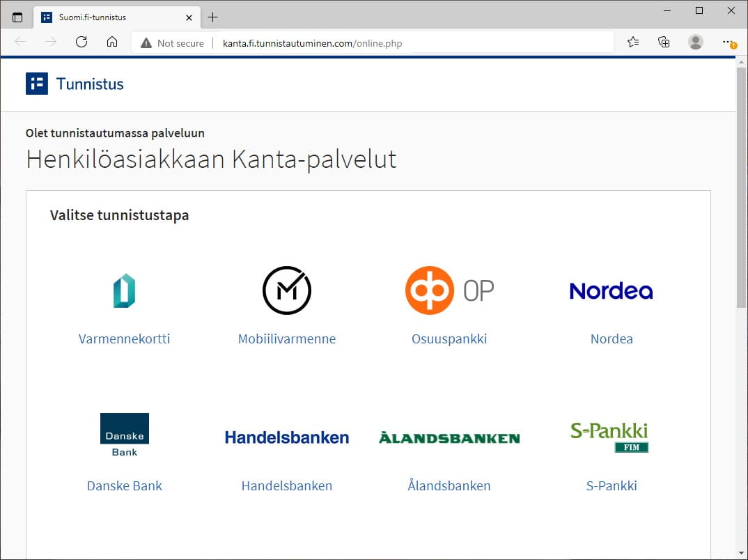Choose the Danske Bank text link
Image resolution: width=748 pixels, height=560 pixels.
pyautogui.click(x=125, y=485)
